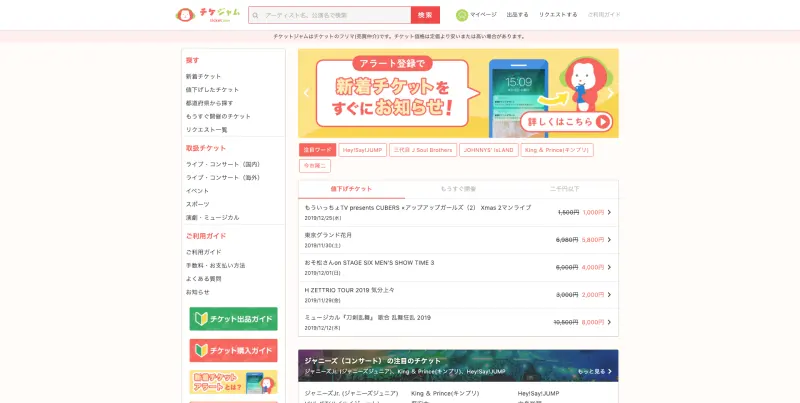This screenshot has height=403, width=800.
Task: Open お知らせ sidebar link
Action: (197, 292)
